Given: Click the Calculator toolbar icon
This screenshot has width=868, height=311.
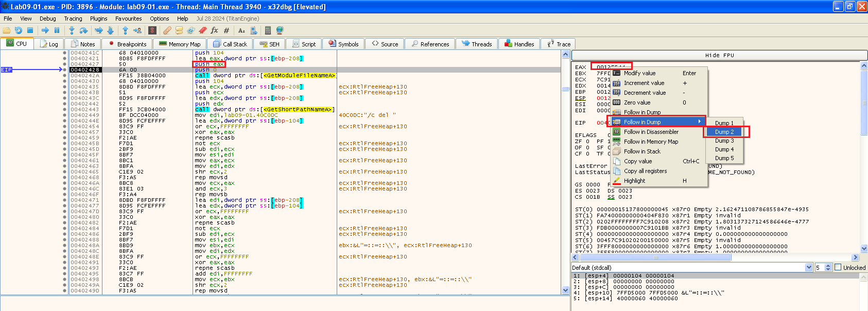Looking at the screenshot, I should (x=268, y=30).
